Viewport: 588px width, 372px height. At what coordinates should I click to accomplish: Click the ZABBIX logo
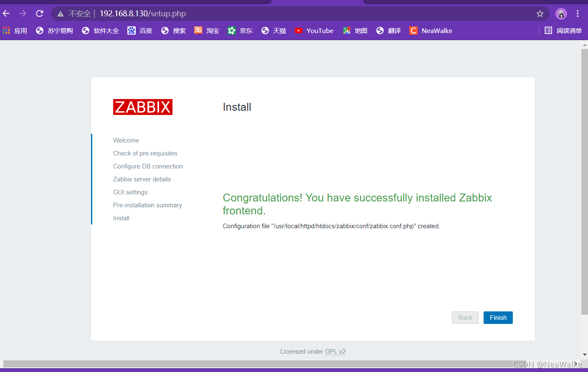point(143,107)
